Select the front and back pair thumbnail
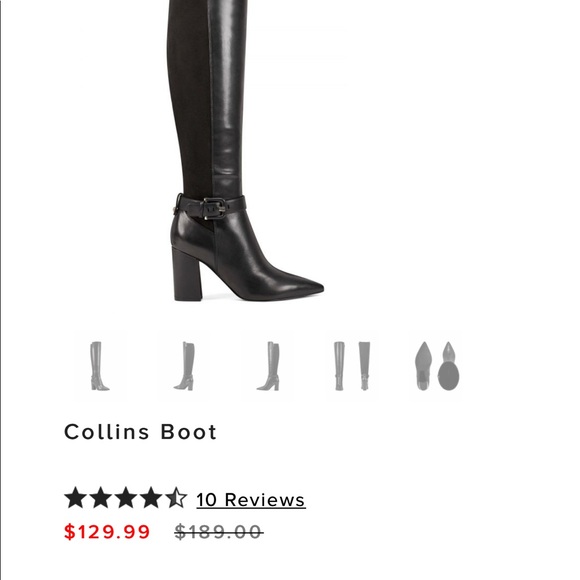Screen dimensions: 580x580 point(352,365)
